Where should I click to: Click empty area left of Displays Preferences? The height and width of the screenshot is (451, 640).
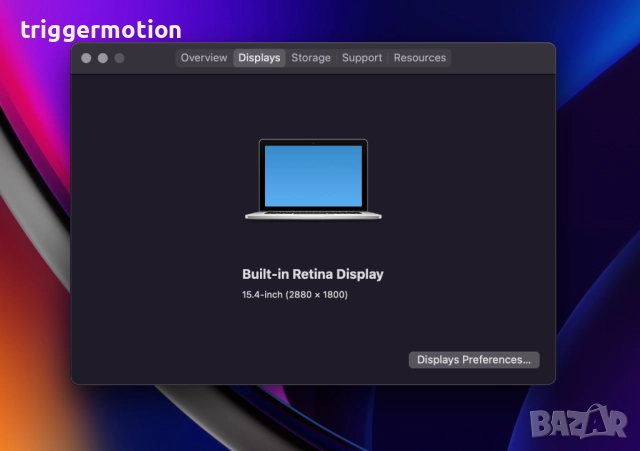(250, 360)
